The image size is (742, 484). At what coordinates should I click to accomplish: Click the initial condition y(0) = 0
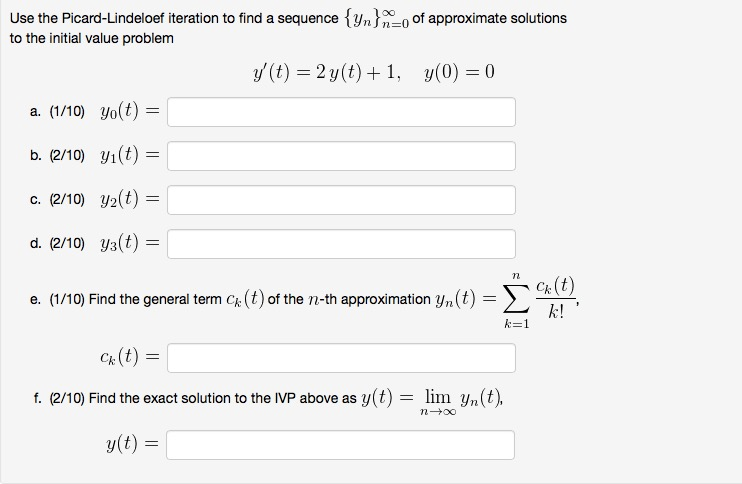(459, 72)
